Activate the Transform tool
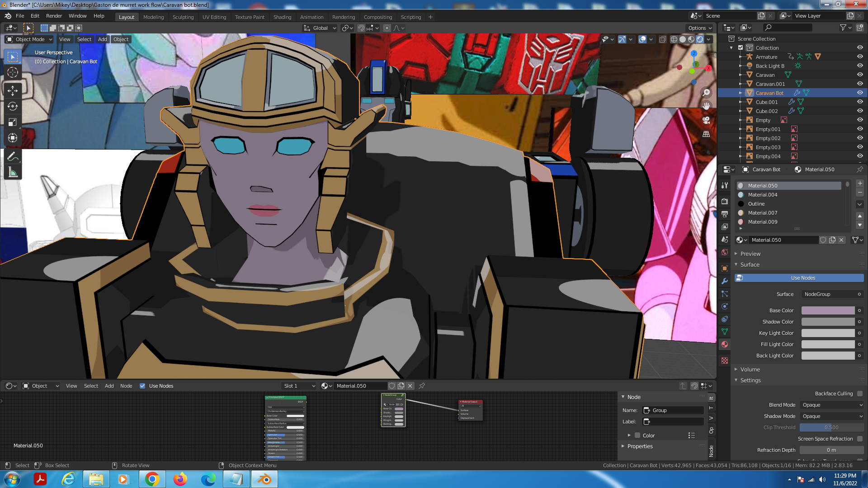 13,138
